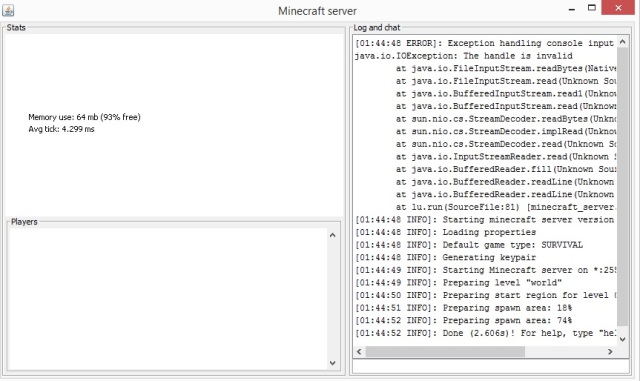Click the 'InputStreamReader.read' stack trace line
Image resolution: width=640 pixels, height=381 pixels.
(506, 157)
